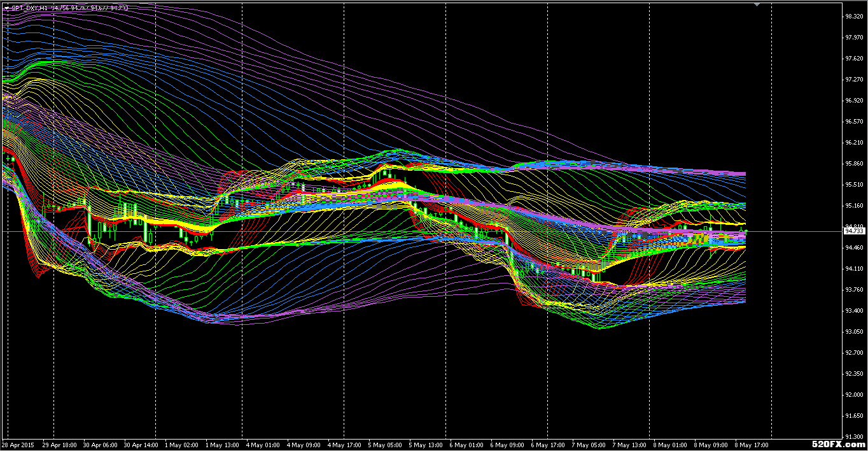Click the 8 May 09:00 time label
Screen dimensions: 868x451
(711, 445)
